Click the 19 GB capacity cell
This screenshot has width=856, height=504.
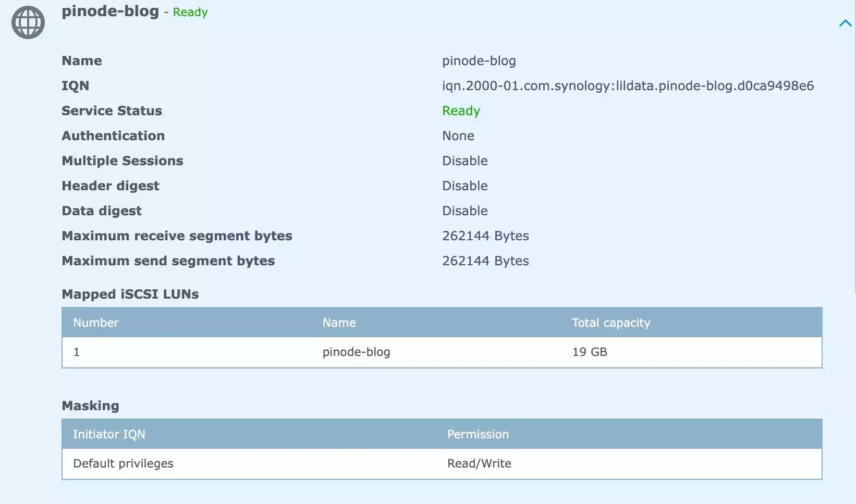point(589,352)
